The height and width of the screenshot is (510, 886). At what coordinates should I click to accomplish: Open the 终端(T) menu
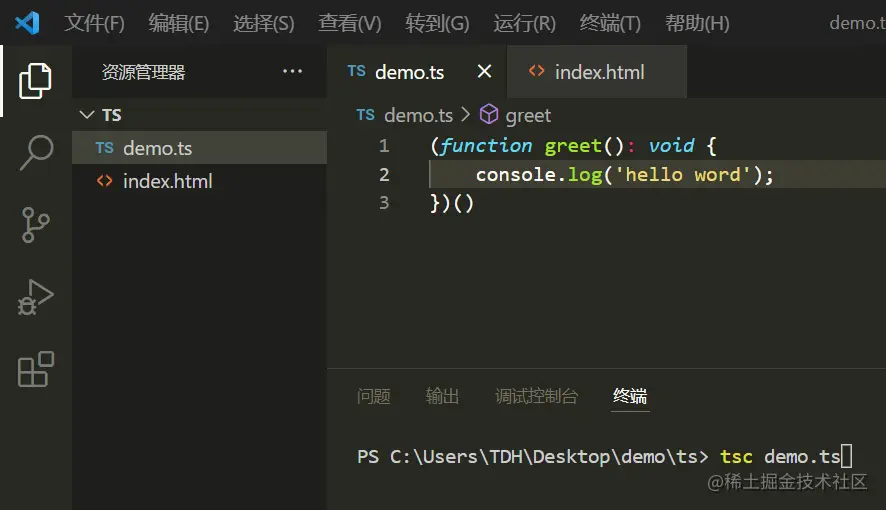click(x=610, y=23)
